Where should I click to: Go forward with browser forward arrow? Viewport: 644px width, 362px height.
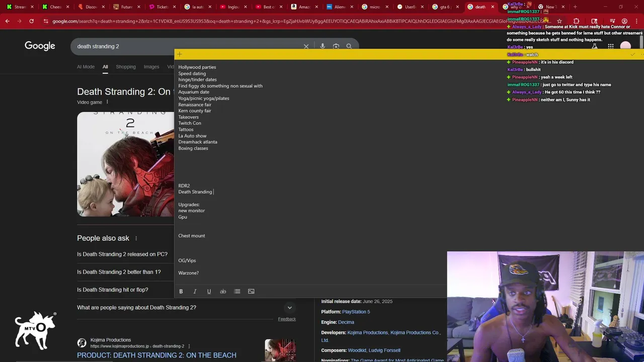(x=20, y=21)
